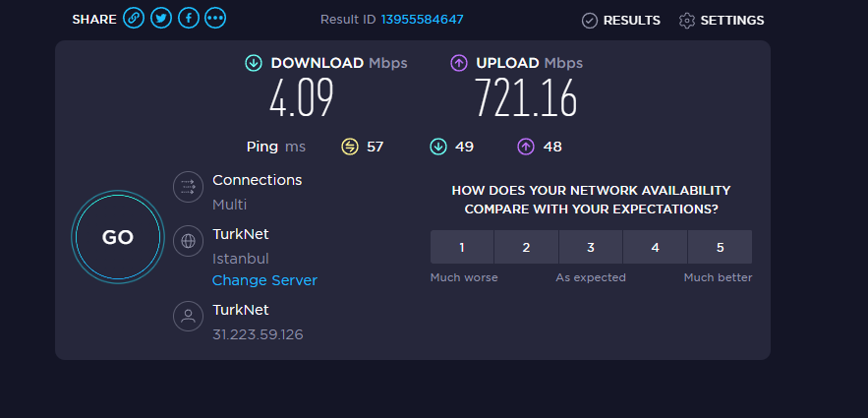
Task: Click the globe server icon
Action: 188,241
